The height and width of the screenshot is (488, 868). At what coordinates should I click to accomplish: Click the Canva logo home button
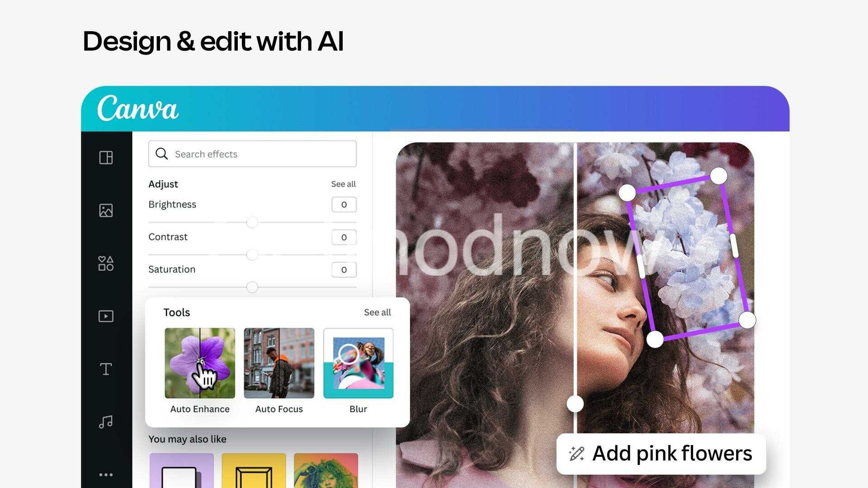click(x=138, y=109)
